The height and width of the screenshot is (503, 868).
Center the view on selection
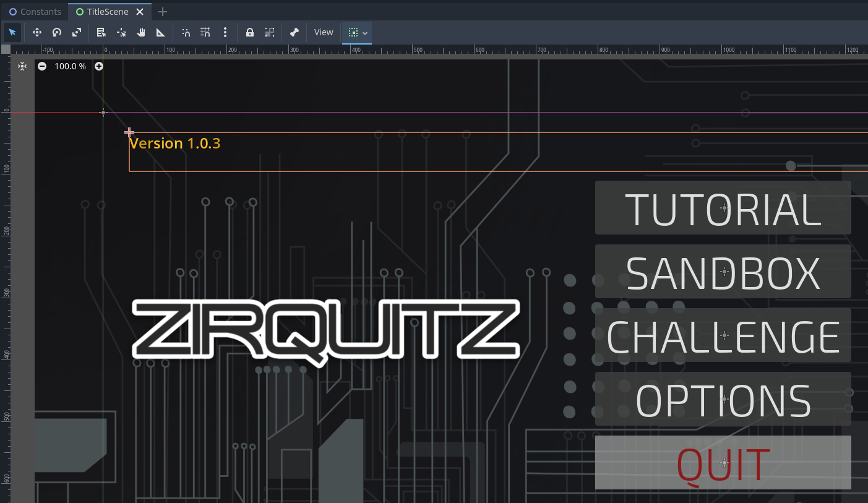tap(22, 66)
